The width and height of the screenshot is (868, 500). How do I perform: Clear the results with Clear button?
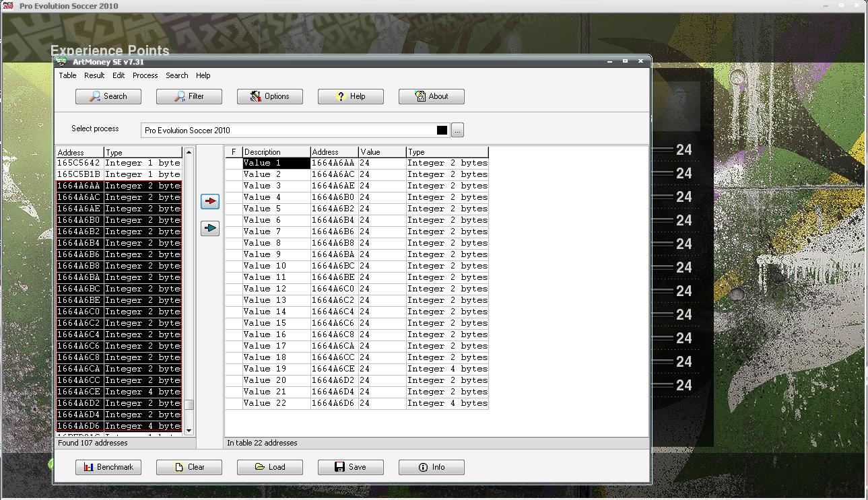[x=189, y=467]
